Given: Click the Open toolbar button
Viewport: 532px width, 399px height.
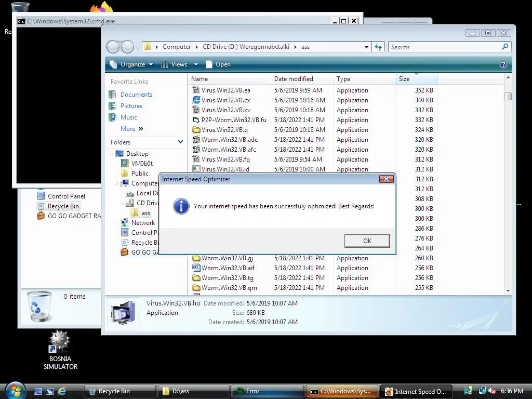Looking at the screenshot, I should point(218,64).
